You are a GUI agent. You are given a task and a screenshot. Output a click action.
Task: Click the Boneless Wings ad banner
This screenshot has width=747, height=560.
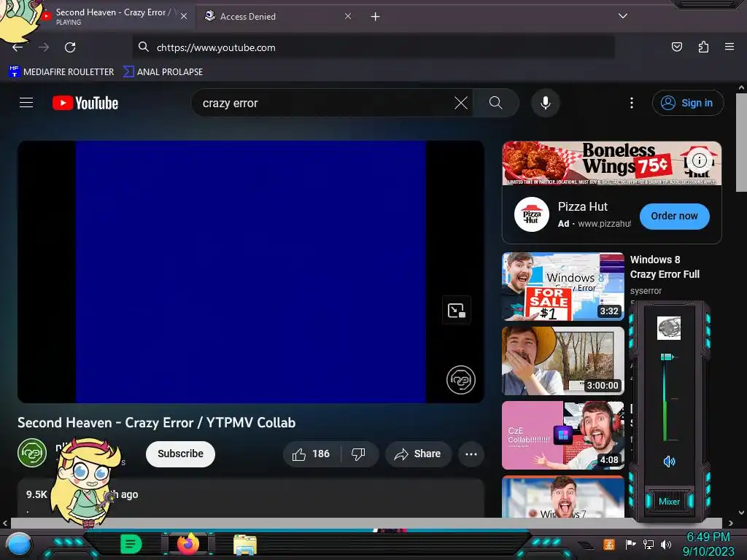(612, 163)
